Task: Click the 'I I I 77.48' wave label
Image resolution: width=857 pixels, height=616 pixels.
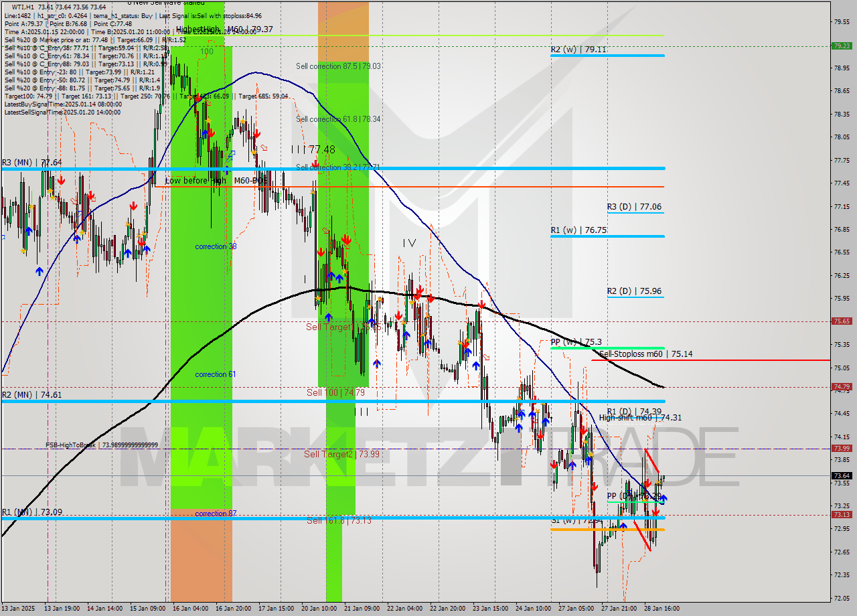Action: pyautogui.click(x=313, y=149)
